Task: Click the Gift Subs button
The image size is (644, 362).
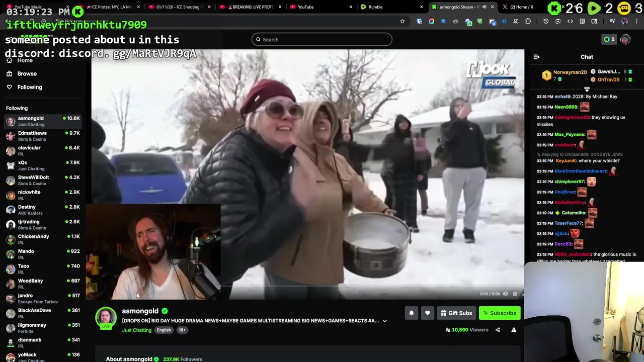Action: click(456, 313)
